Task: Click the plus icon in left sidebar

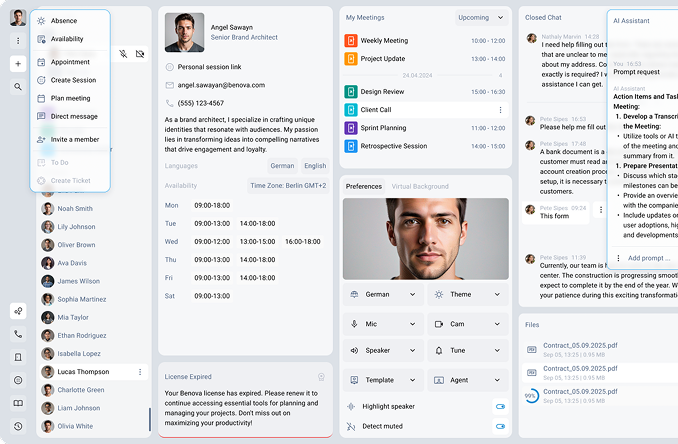Action: (x=18, y=63)
